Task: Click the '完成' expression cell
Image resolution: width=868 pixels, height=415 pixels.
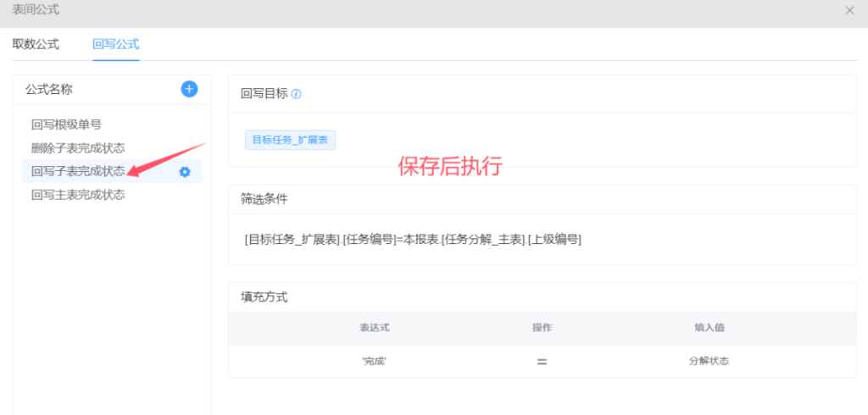Action: 375,362
